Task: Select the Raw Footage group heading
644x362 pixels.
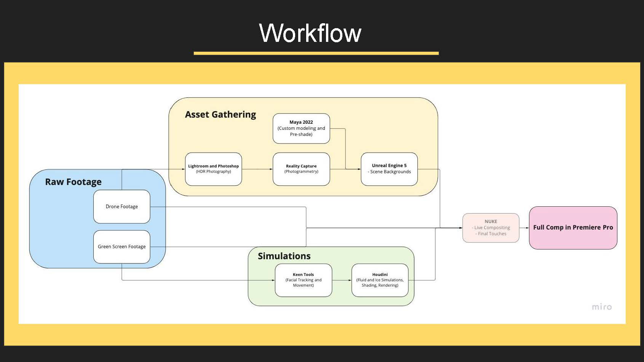Action: (73, 182)
